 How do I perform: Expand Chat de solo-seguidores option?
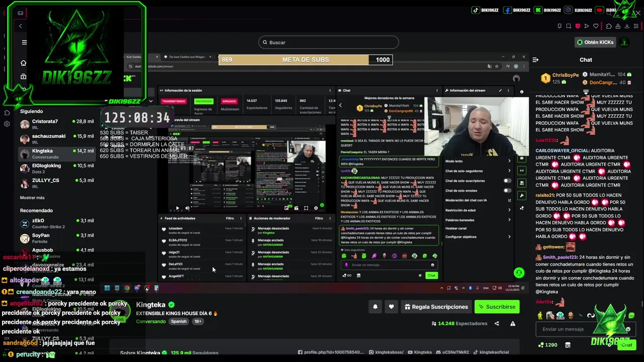coord(477,171)
